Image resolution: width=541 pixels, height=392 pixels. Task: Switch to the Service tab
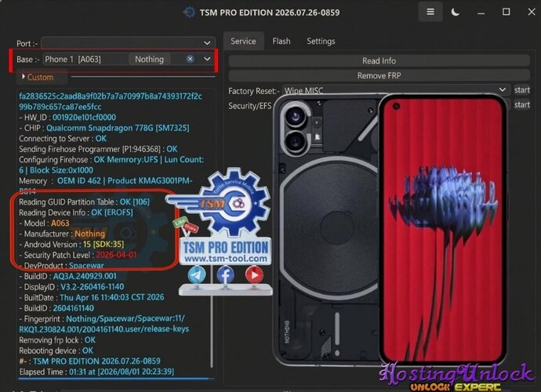click(x=243, y=41)
